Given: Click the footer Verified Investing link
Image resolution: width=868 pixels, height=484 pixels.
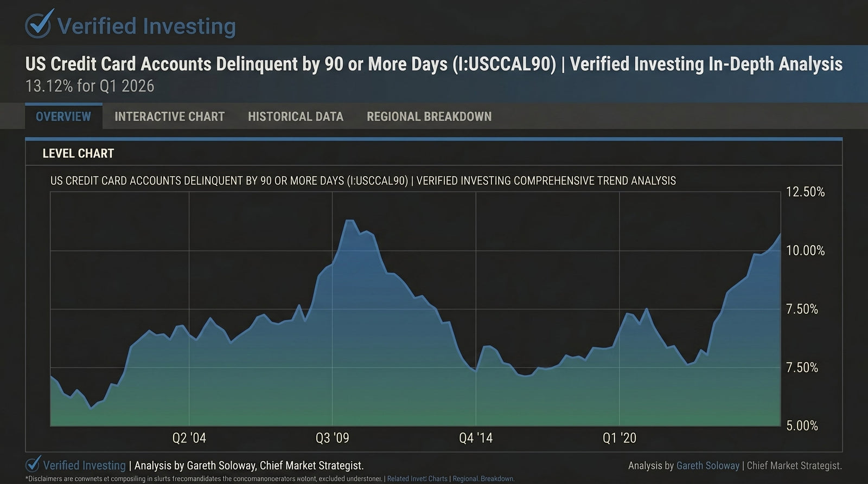Looking at the screenshot, I should coord(84,466).
